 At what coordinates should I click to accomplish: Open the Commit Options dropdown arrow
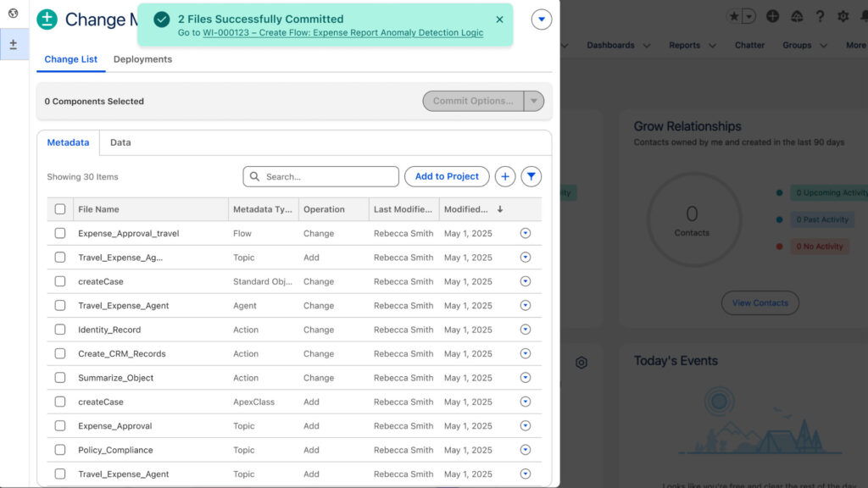[x=534, y=101]
